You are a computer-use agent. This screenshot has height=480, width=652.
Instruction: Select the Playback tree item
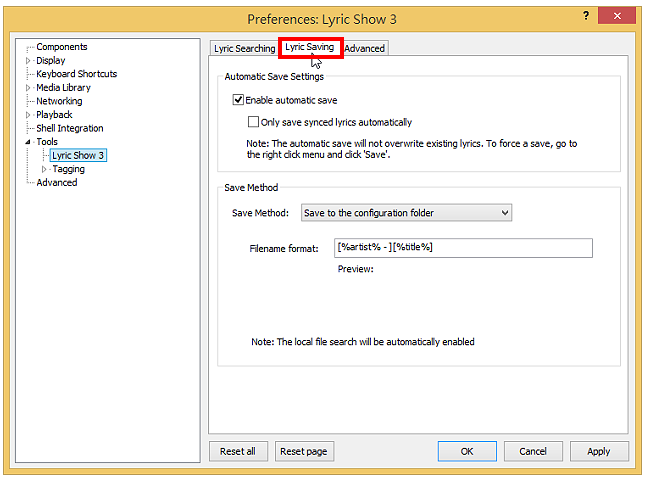pyautogui.click(x=54, y=114)
